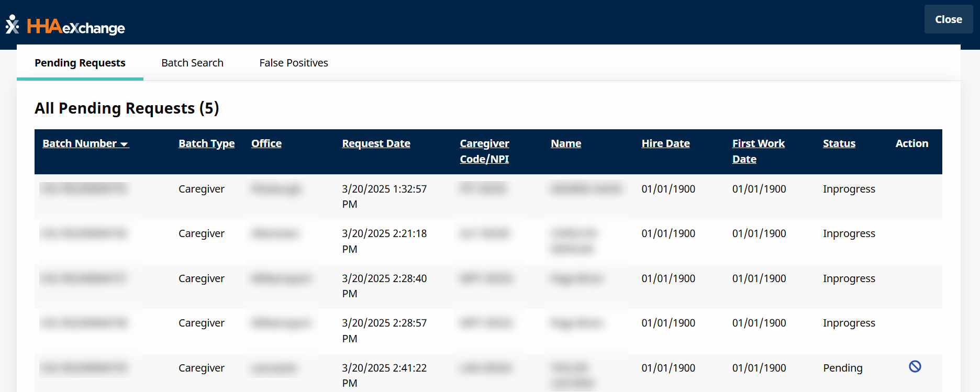Open the False Positives tab

pyautogui.click(x=293, y=63)
